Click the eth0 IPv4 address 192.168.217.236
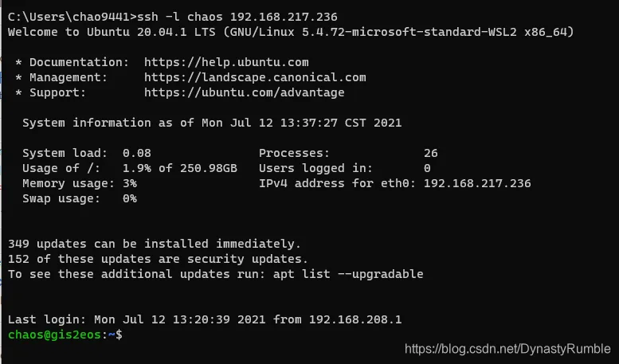Viewport: 619px width, 364px height. pos(477,183)
